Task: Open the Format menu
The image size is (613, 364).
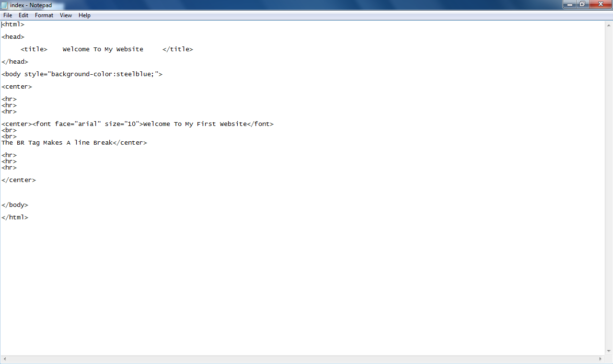Action: (x=44, y=15)
